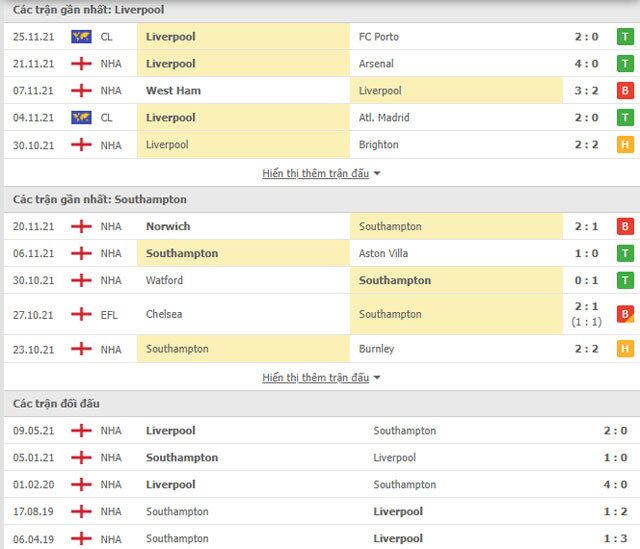Viewport: 640px width, 549px height.
Task: Expand more Liverpool matches with the dropdown arrow
Action: tap(377, 174)
